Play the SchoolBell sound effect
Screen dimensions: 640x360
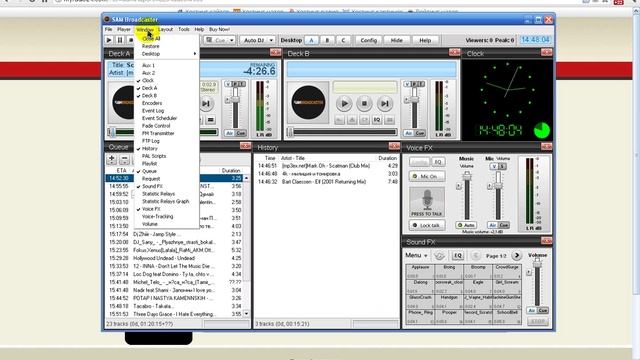click(507, 316)
